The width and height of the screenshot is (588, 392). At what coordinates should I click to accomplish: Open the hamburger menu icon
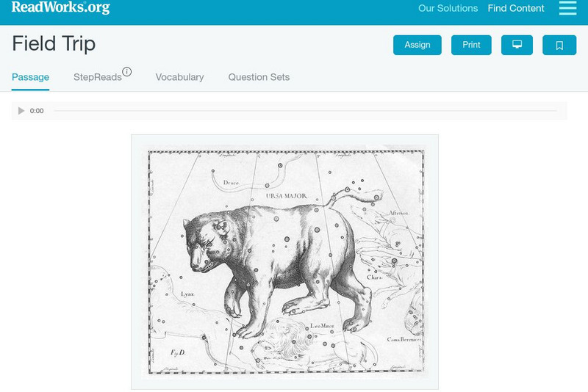pyautogui.click(x=567, y=8)
